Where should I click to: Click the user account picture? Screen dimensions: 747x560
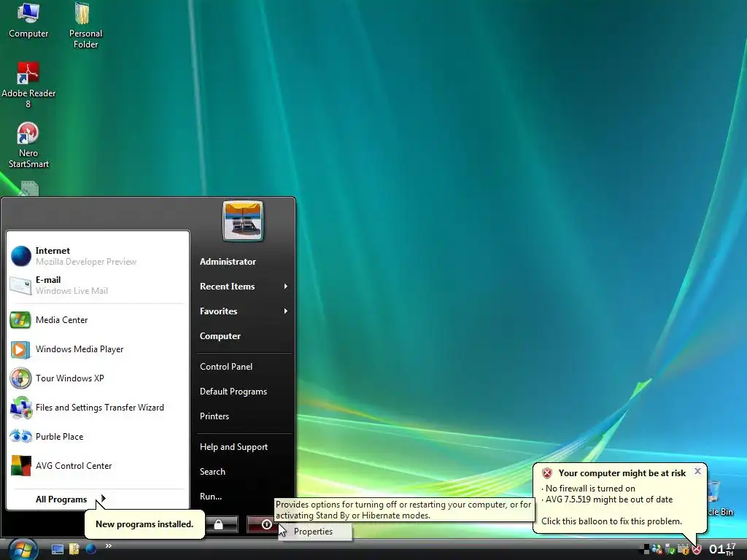tap(243, 221)
